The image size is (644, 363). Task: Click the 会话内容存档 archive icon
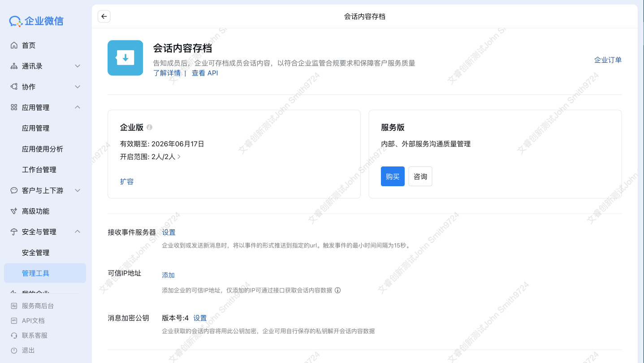click(125, 57)
